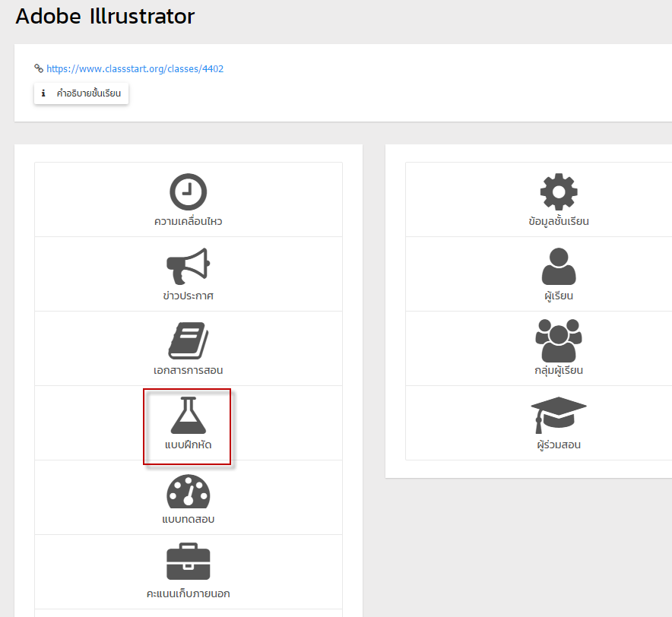Screen dimensions: 672x617
Task: Open the book icon for เอกสารการสอน
Action: (x=188, y=340)
